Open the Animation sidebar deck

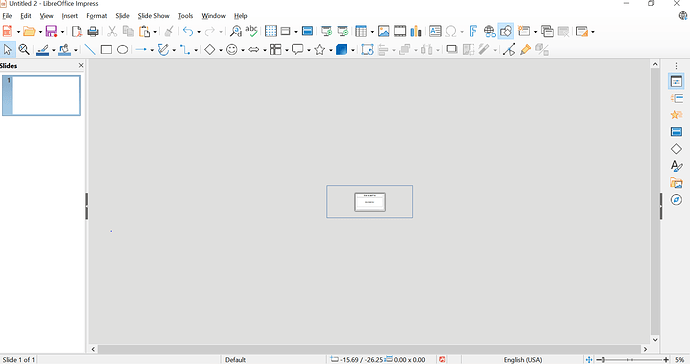click(x=676, y=115)
